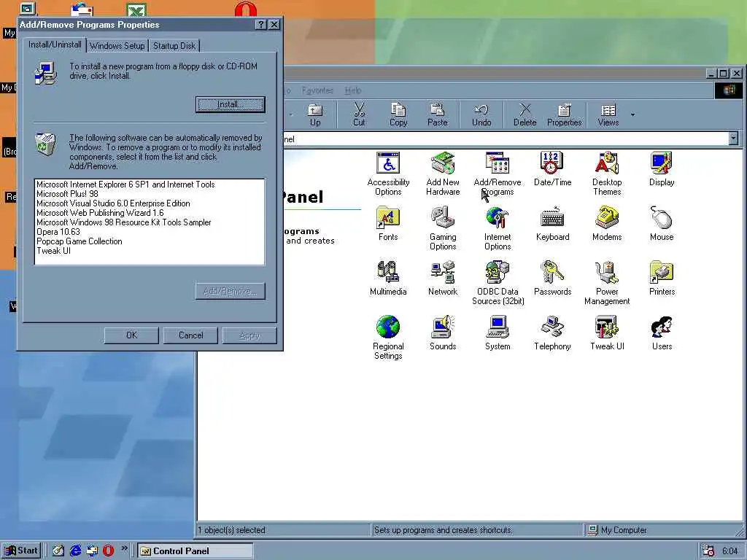The image size is (747, 560).
Task: Open the Regional Settings icon
Action: (x=388, y=338)
